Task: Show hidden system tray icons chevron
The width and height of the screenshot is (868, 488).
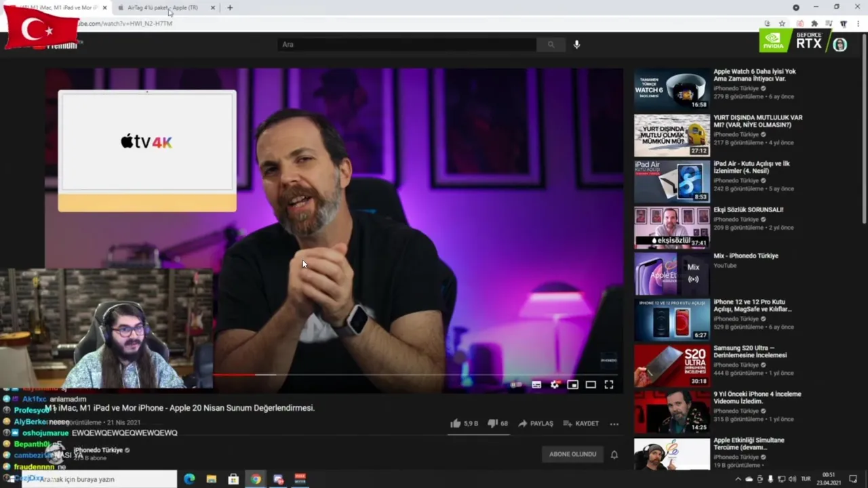Action: click(x=738, y=479)
